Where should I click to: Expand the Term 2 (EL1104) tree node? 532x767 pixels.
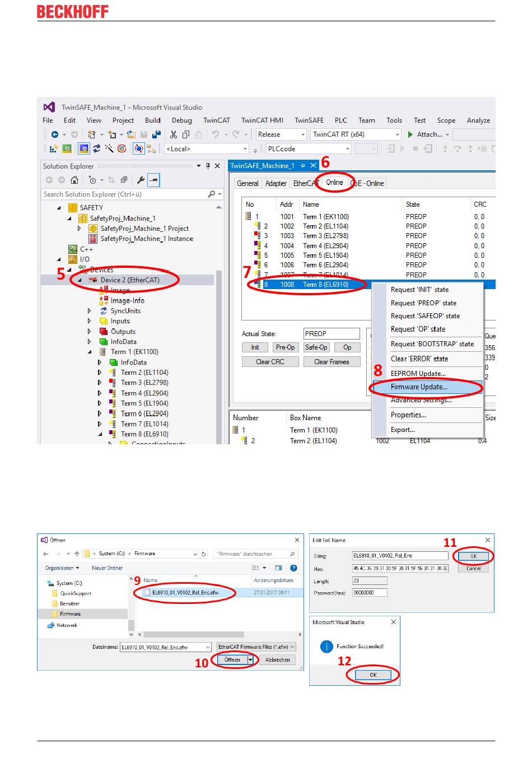click(100, 373)
